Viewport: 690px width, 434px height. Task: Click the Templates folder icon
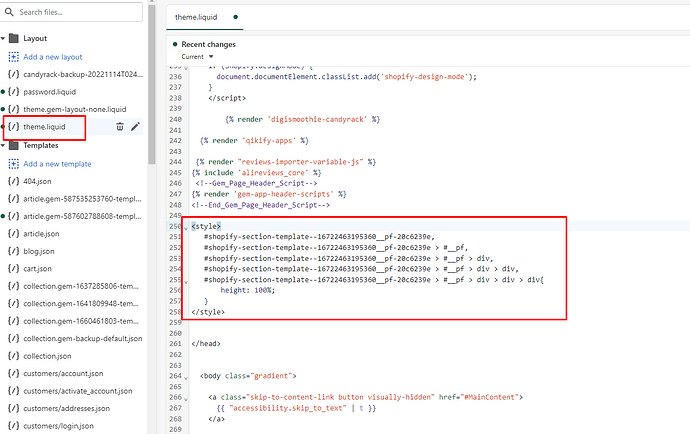coord(14,145)
